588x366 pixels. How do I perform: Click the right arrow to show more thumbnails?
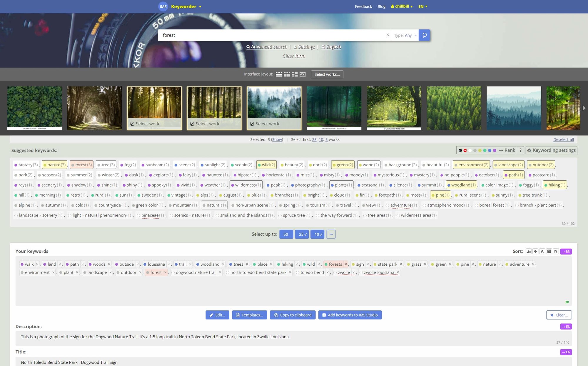click(584, 108)
